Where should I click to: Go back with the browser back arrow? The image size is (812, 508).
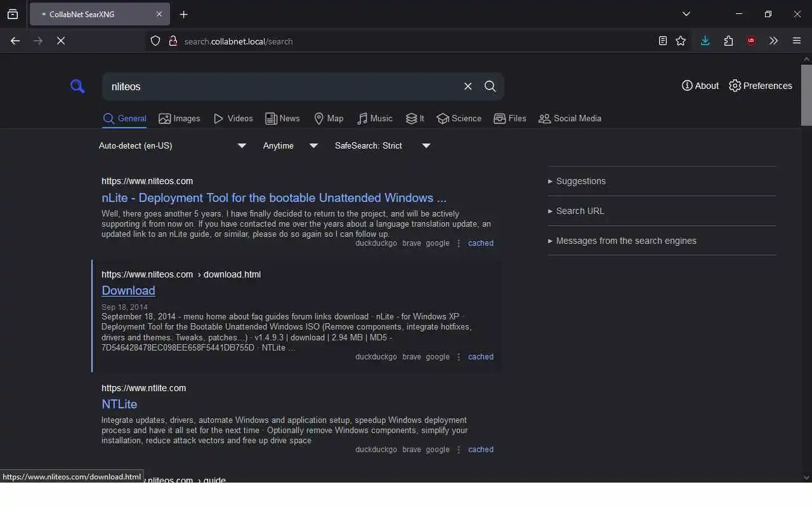click(15, 41)
